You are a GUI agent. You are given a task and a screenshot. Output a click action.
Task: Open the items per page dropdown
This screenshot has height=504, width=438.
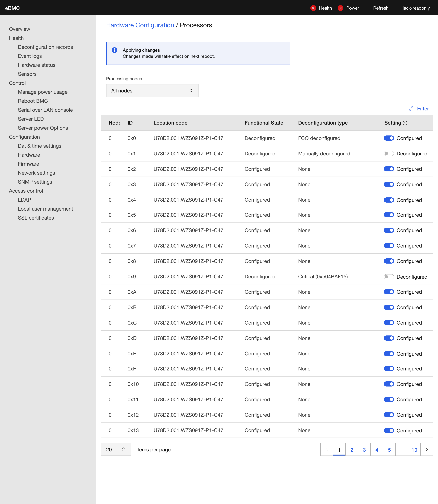pyautogui.click(x=116, y=449)
